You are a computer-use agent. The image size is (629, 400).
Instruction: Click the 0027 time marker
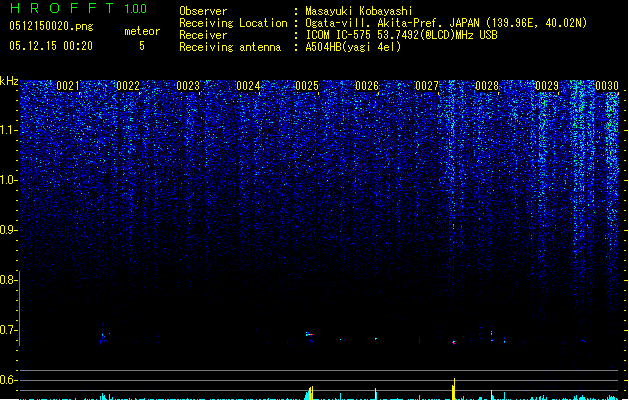click(427, 86)
